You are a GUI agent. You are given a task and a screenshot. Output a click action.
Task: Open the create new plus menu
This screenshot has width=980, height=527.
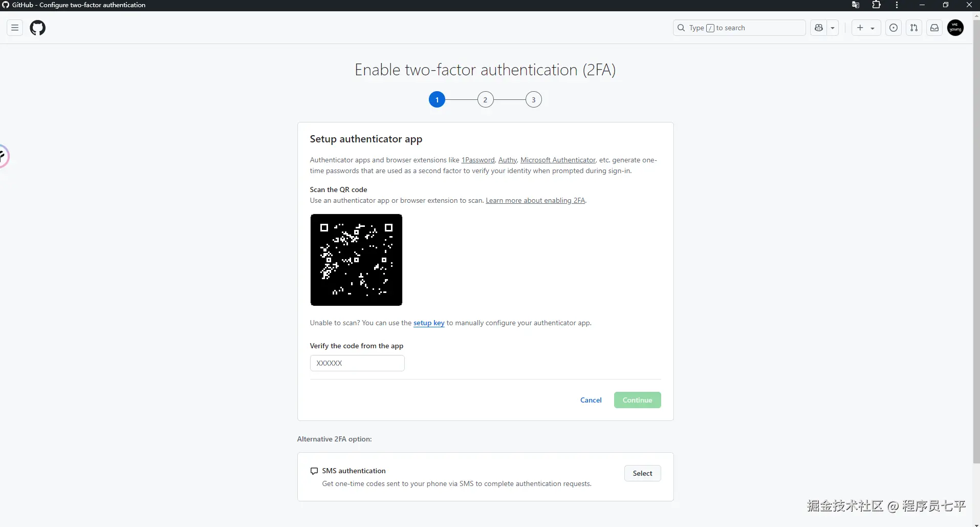866,28
